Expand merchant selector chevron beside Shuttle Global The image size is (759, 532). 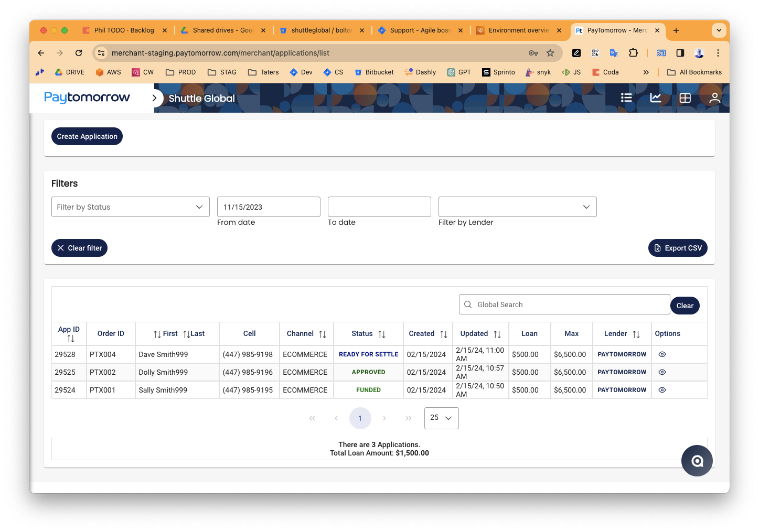[154, 98]
